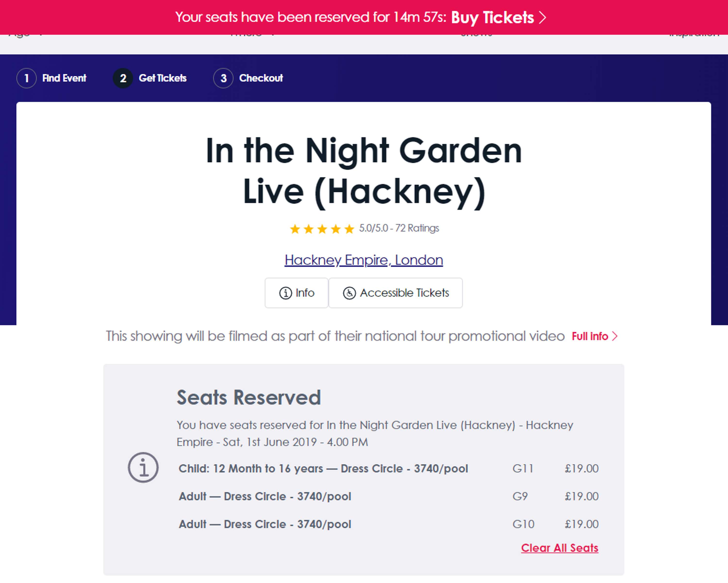Open the Hackney Empire, London venue link

364,260
